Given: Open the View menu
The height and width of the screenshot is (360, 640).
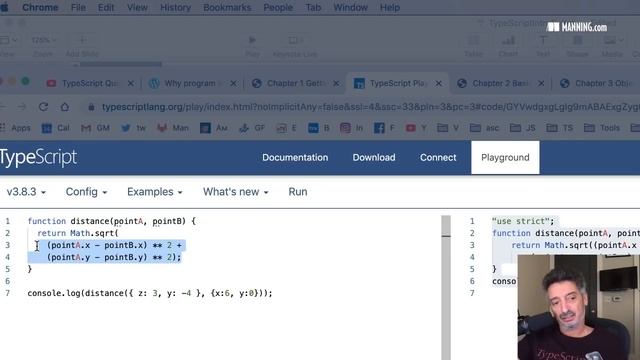Looking at the screenshot, I should (x=137, y=7).
